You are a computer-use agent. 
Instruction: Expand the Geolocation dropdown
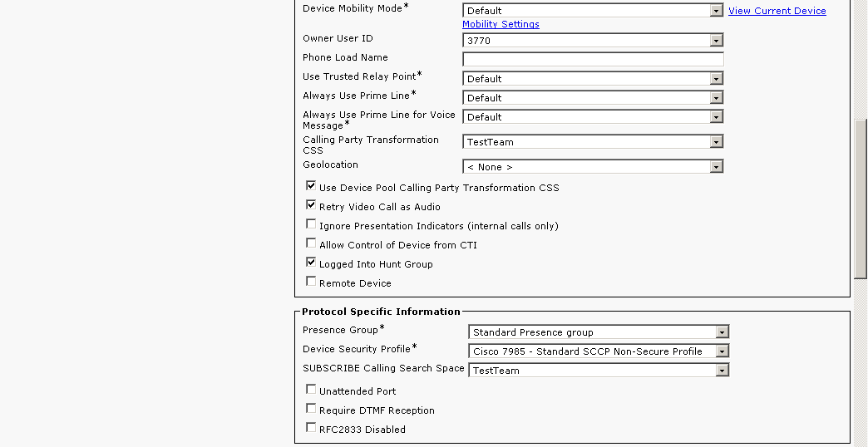click(592, 167)
